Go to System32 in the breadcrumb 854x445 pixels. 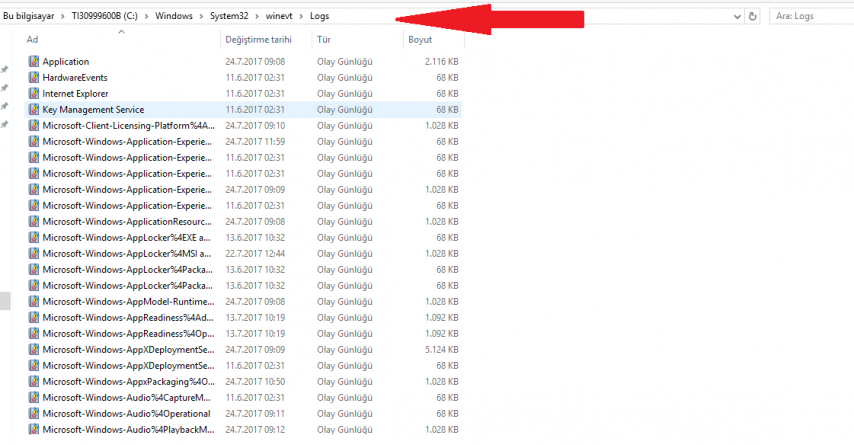(x=229, y=16)
